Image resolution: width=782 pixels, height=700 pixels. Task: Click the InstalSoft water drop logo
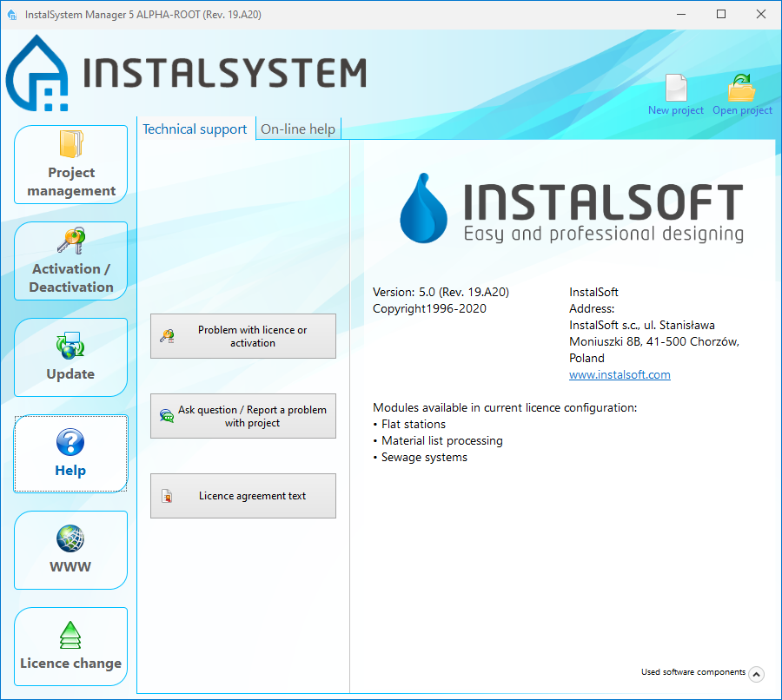[423, 208]
